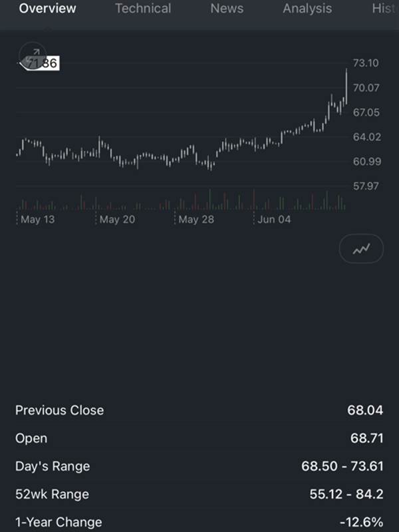The image size is (399, 532).
Task: Select the Analysis tab
Action: (x=307, y=9)
